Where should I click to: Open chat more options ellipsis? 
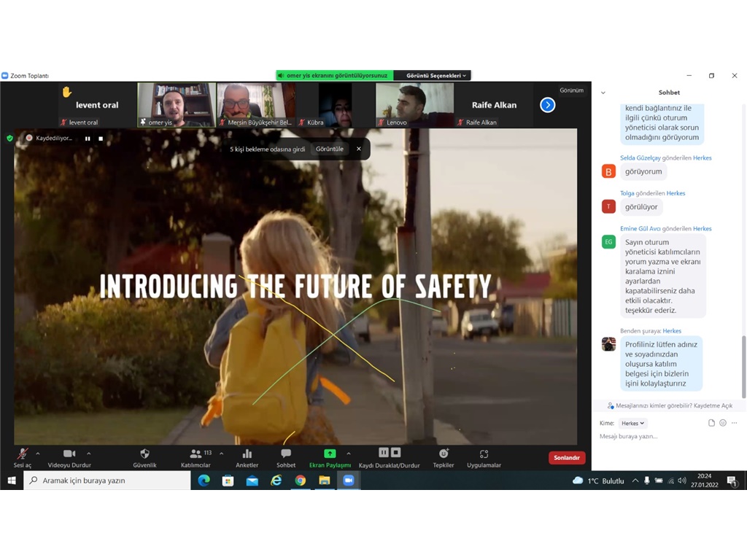pos(734,423)
